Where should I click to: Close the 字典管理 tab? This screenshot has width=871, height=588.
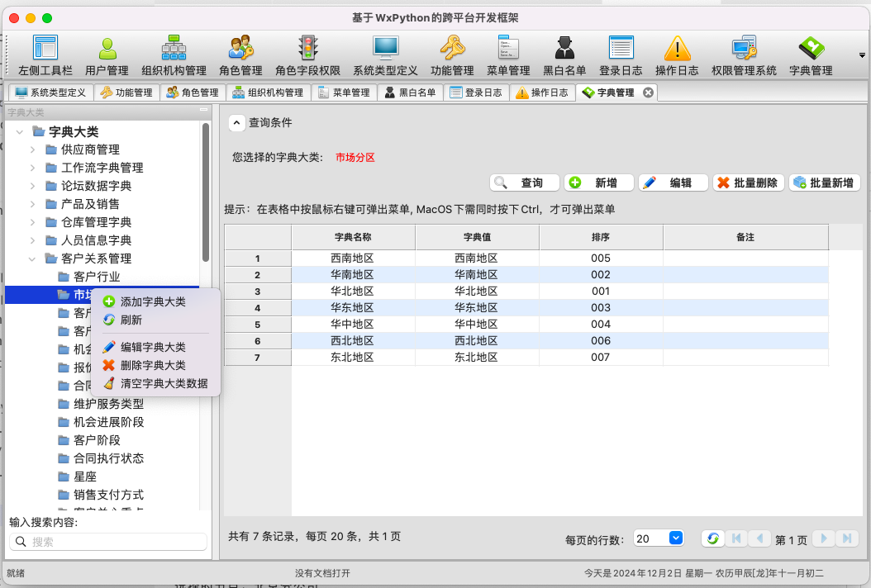tap(649, 92)
